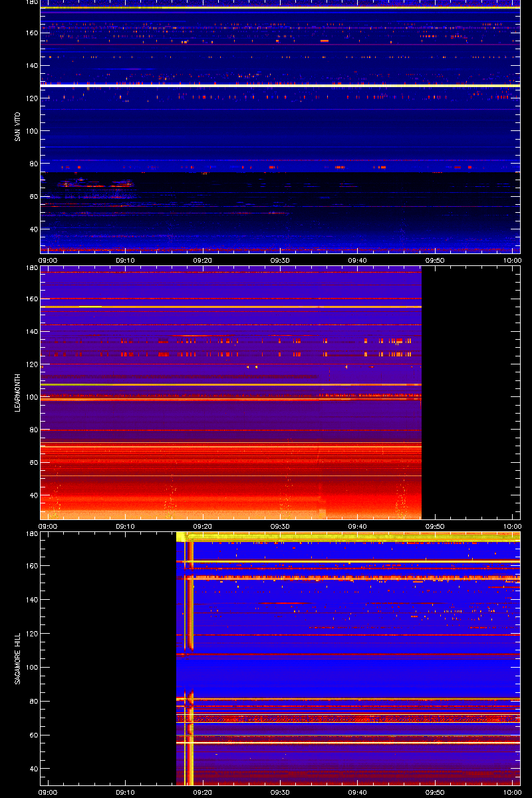This screenshot has height=798, width=532.
Task: Click the 40 frequency label on Sagamore Hill
Action: pos(33,769)
